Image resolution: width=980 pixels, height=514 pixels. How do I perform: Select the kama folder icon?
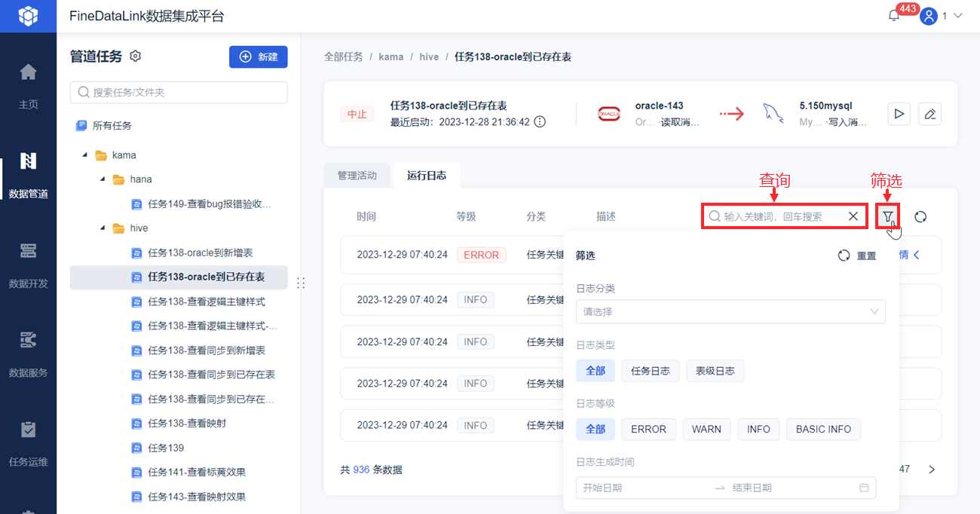click(101, 155)
